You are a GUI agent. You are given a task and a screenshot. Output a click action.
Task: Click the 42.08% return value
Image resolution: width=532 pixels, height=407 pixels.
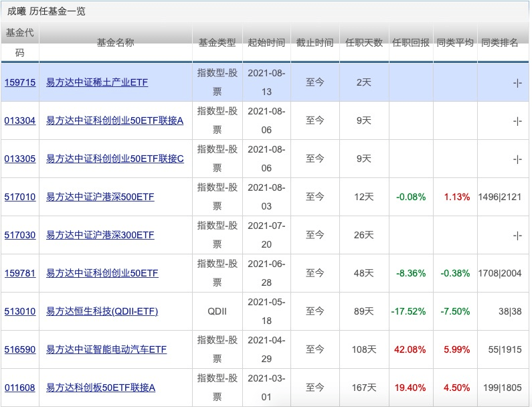click(410, 349)
